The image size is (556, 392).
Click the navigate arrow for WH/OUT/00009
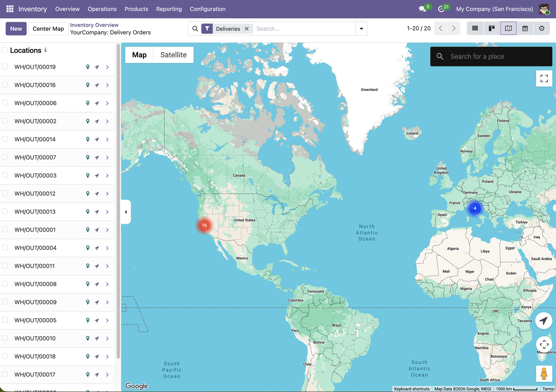(x=97, y=302)
